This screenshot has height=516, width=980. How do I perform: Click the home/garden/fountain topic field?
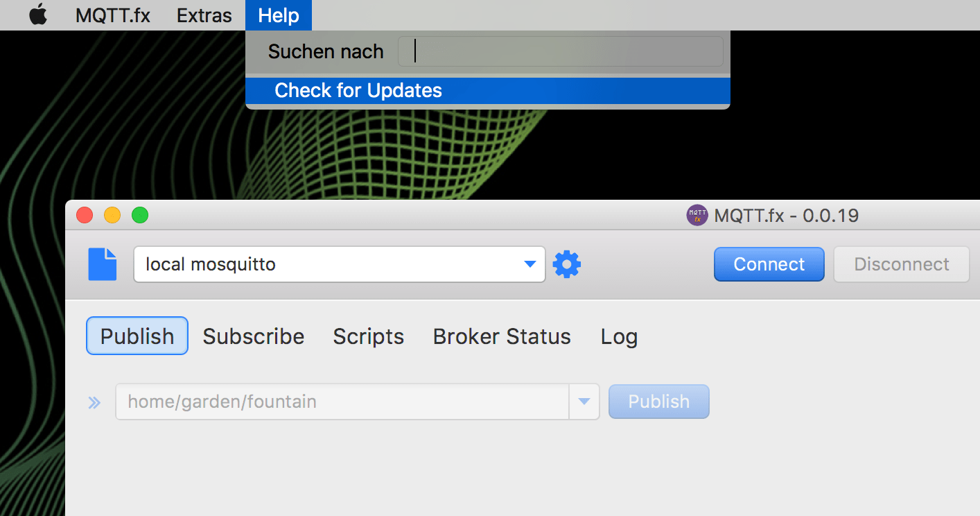coord(342,402)
